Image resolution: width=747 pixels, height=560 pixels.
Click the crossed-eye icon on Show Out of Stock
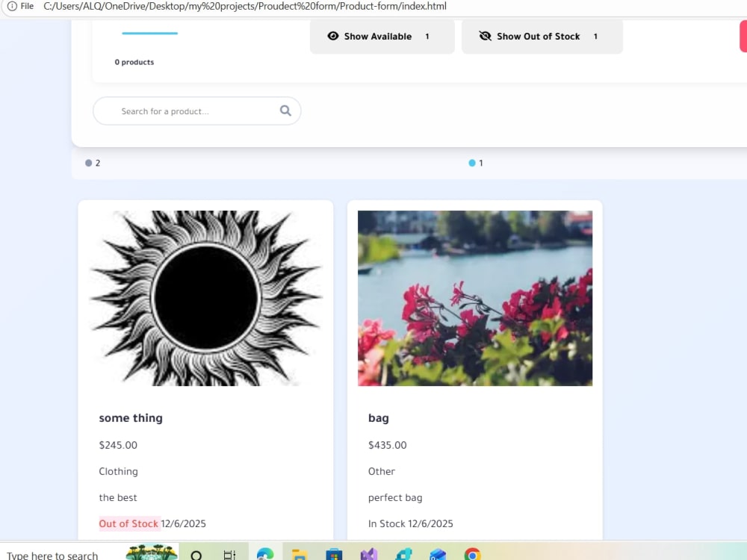click(485, 36)
